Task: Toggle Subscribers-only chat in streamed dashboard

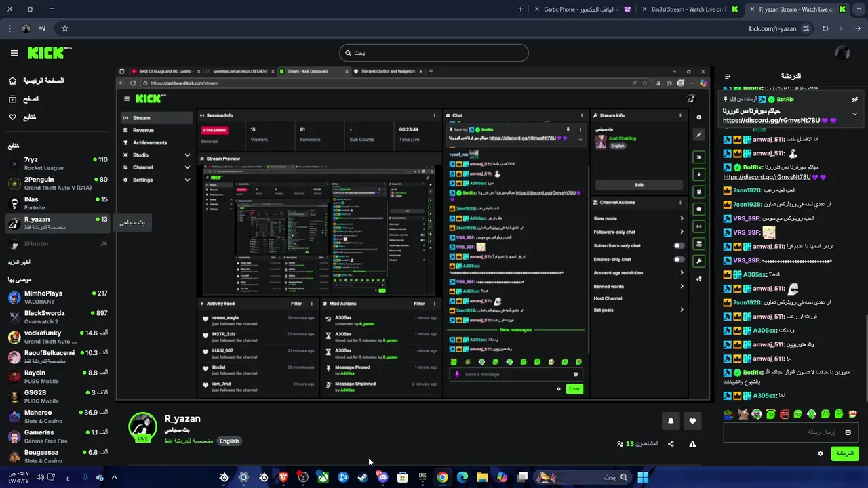Action: [x=678, y=245]
